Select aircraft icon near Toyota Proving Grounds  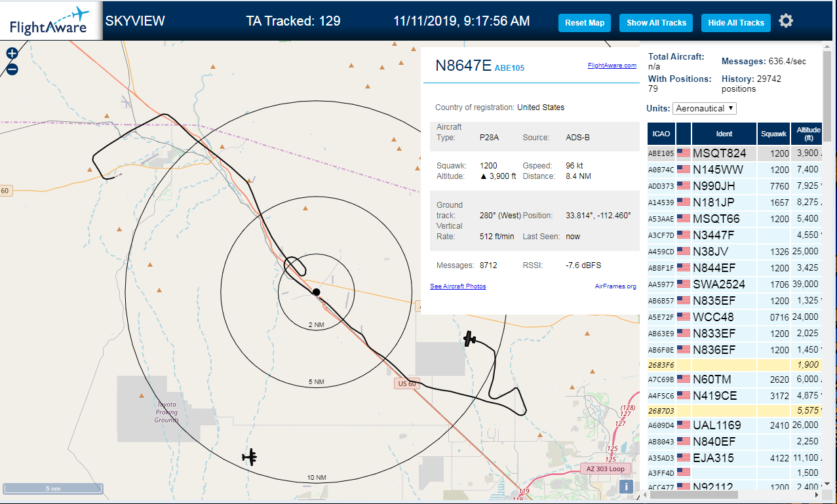(250, 457)
